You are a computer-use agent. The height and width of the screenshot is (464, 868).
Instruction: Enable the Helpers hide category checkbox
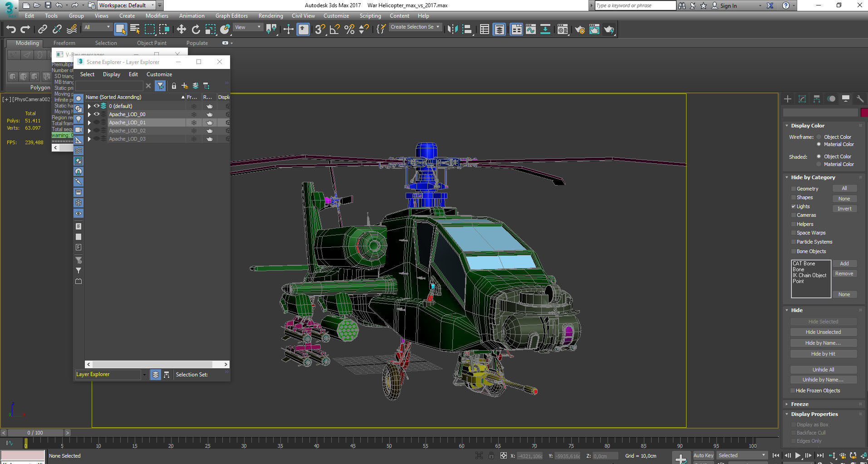(794, 224)
